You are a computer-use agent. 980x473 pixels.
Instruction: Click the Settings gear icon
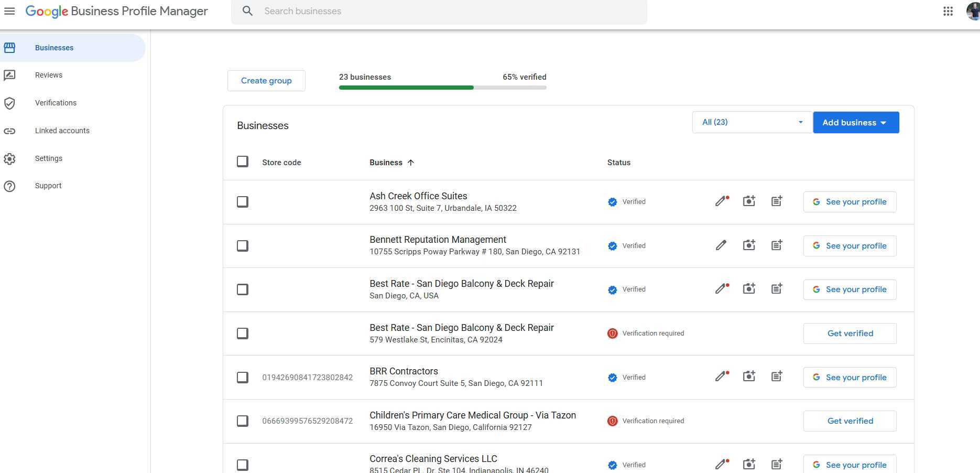click(9, 159)
